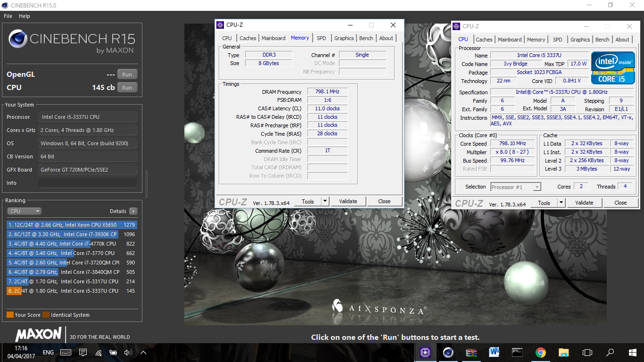The image size is (644, 362).
Task: Select the Core i7-3930K ranking row
Action: coord(72,234)
